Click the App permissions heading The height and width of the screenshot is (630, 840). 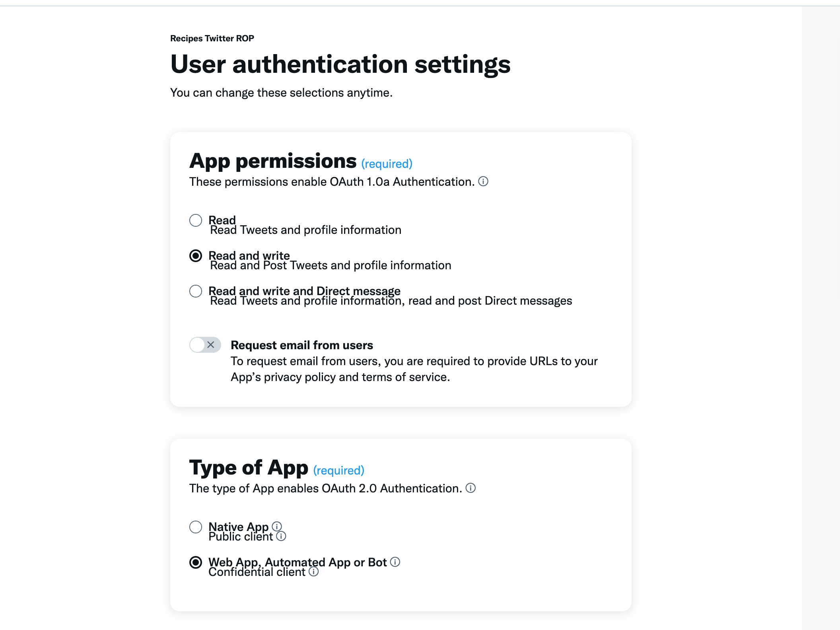(273, 161)
